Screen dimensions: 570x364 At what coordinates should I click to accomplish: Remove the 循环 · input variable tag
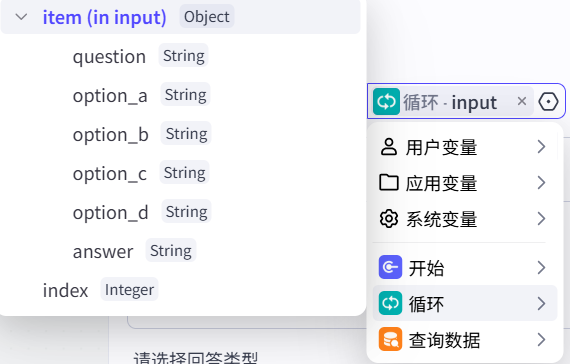click(522, 101)
